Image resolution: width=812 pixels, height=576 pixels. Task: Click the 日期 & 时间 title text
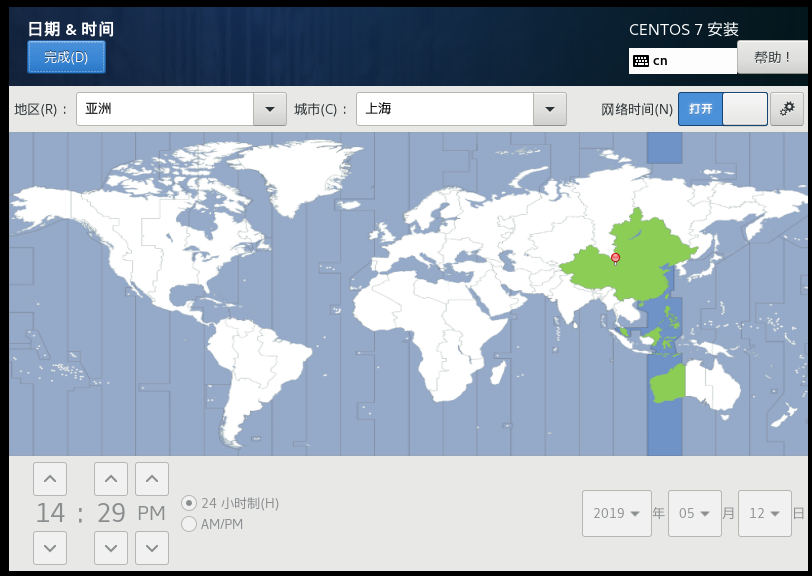click(x=70, y=29)
